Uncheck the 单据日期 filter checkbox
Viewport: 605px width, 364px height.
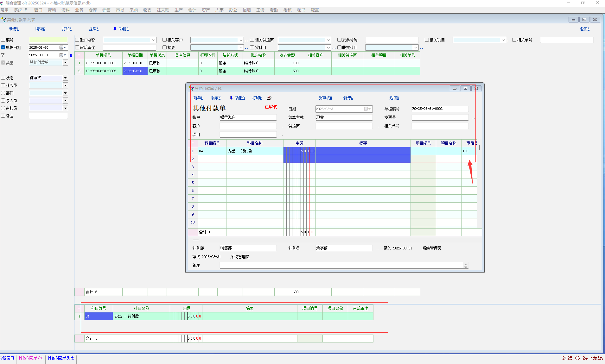(3, 47)
